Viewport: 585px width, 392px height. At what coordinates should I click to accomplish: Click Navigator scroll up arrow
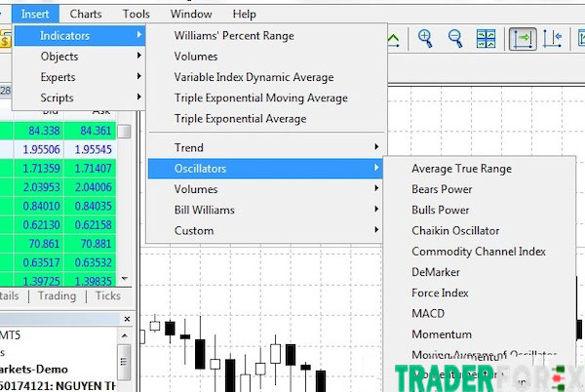click(x=125, y=335)
